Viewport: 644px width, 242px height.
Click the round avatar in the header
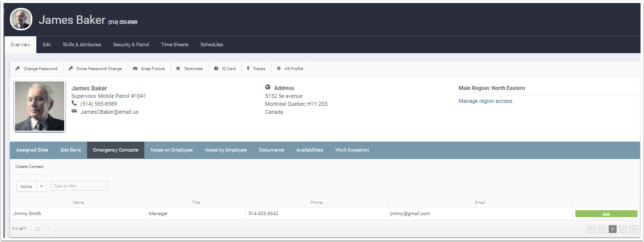(x=21, y=19)
